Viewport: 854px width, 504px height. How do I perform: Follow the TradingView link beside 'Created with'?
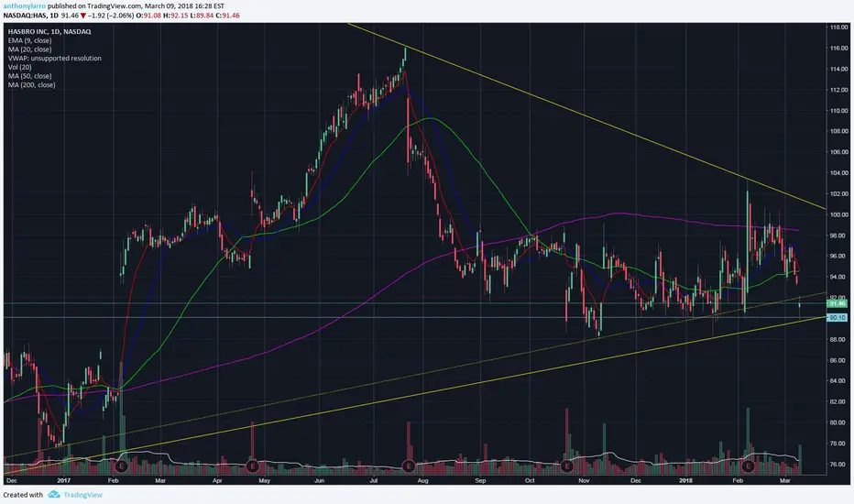point(82,495)
